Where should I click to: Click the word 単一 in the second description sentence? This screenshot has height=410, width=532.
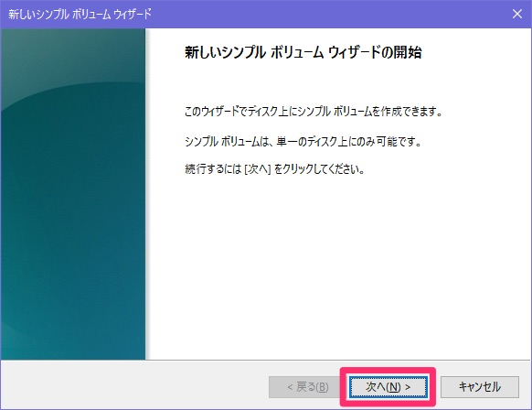click(x=287, y=141)
